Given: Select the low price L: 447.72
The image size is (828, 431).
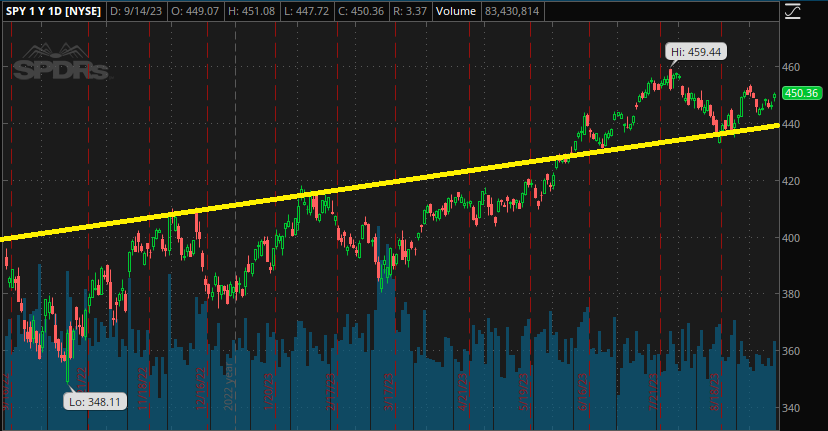Looking at the screenshot, I should (x=307, y=11).
